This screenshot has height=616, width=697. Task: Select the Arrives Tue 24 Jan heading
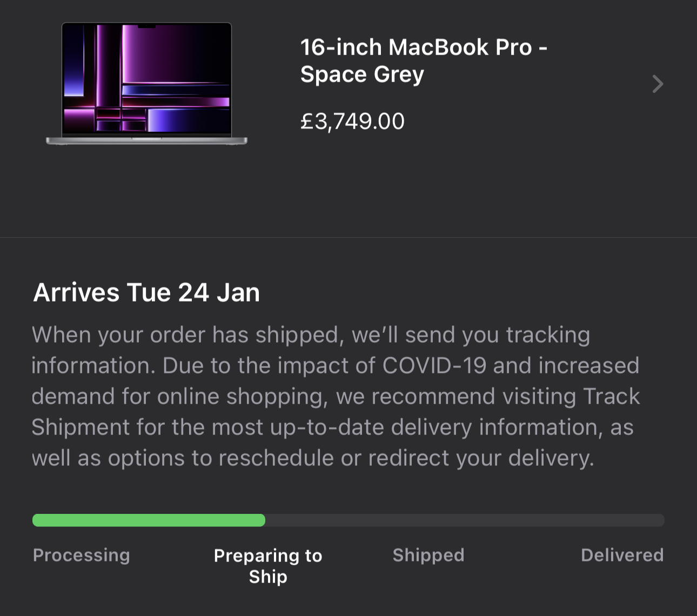coord(146,292)
